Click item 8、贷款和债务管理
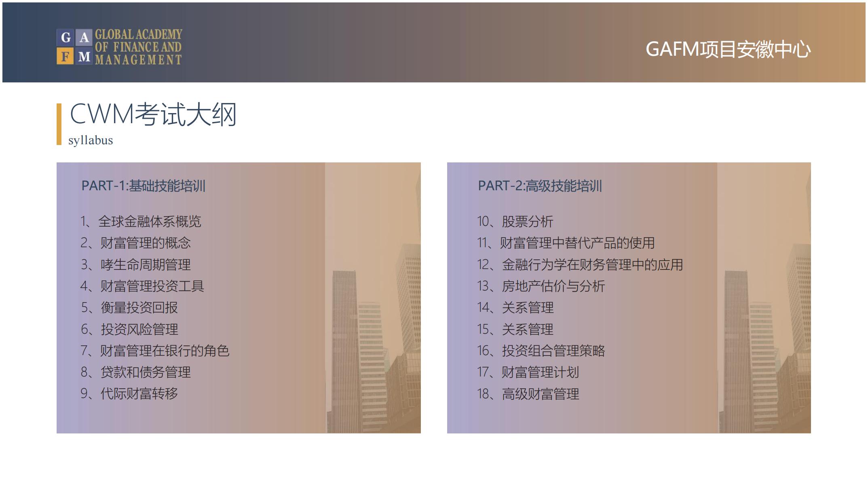 [135, 372]
